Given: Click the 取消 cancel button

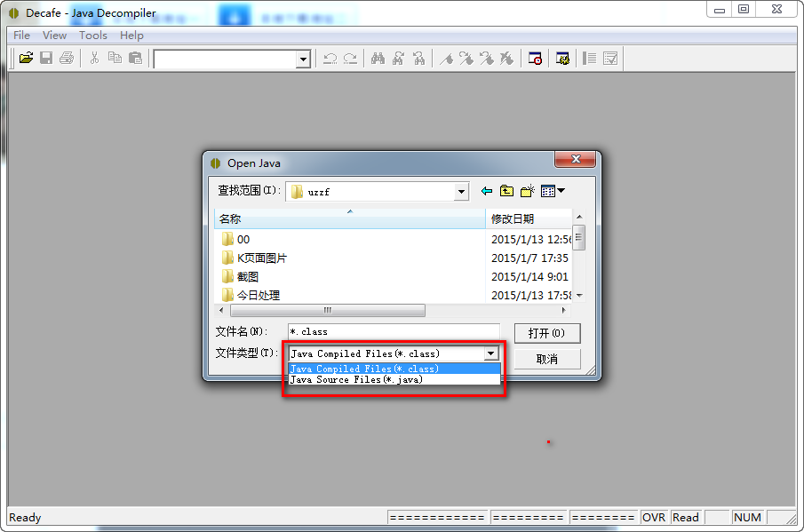Looking at the screenshot, I should click(547, 359).
